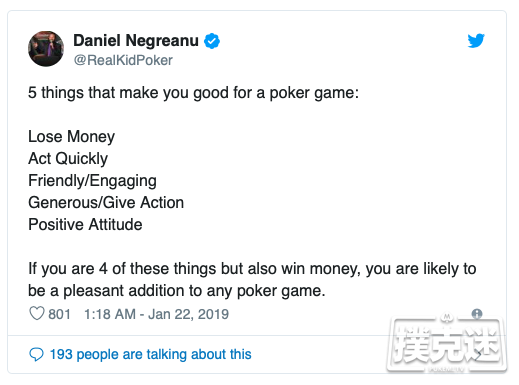Visit the @RealKidPoker handle

pos(123,60)
